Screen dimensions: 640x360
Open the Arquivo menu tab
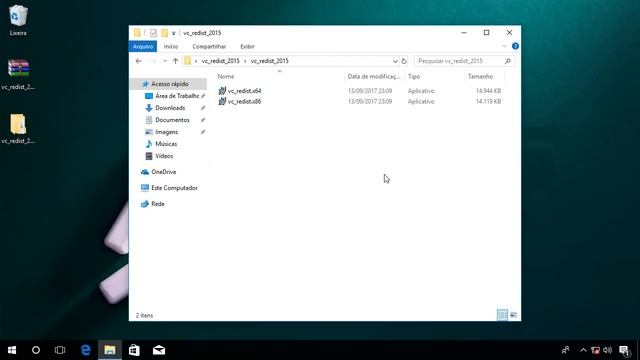point(143,47)
